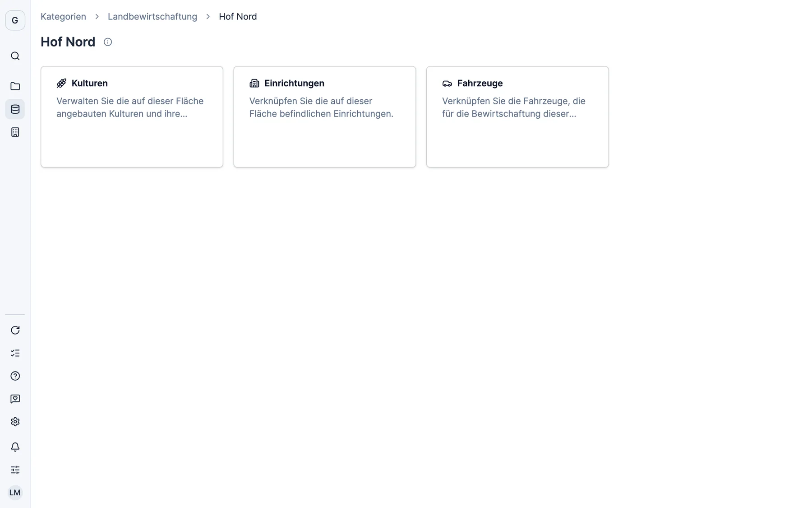
Task: Open the search icon in sidebar
Action: 15,56
